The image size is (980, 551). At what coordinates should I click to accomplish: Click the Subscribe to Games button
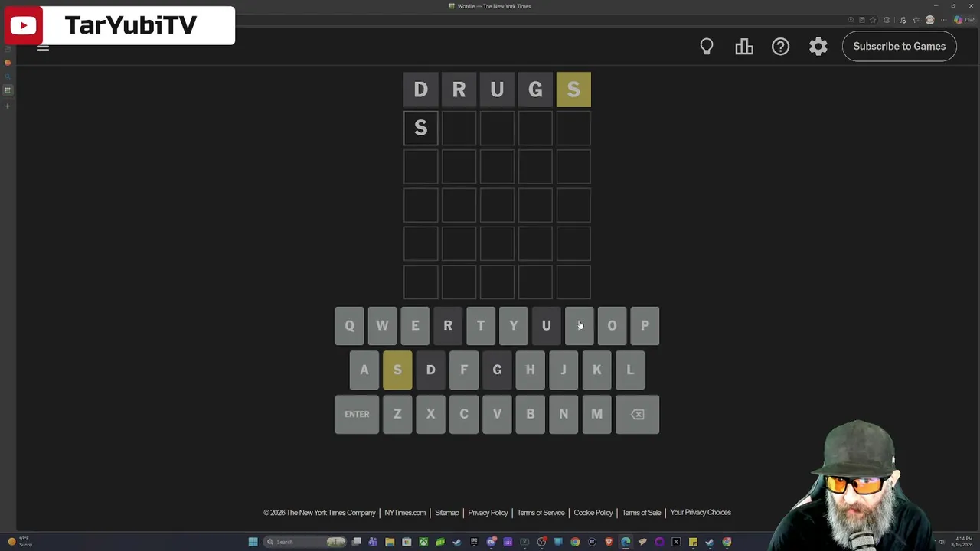pyautogui.click(x=900, y=47)
